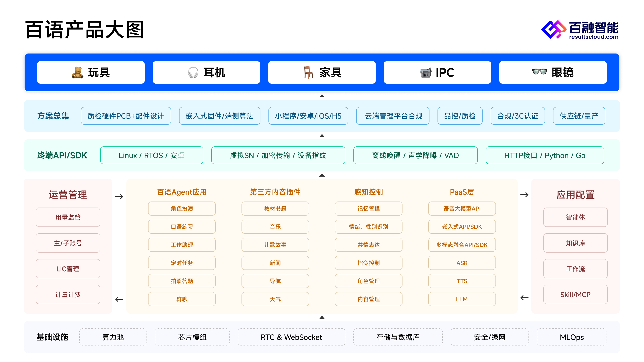Viewport: 644px width, 362px height.
Task: Click 工作流 box
Action: click(576, 269)
